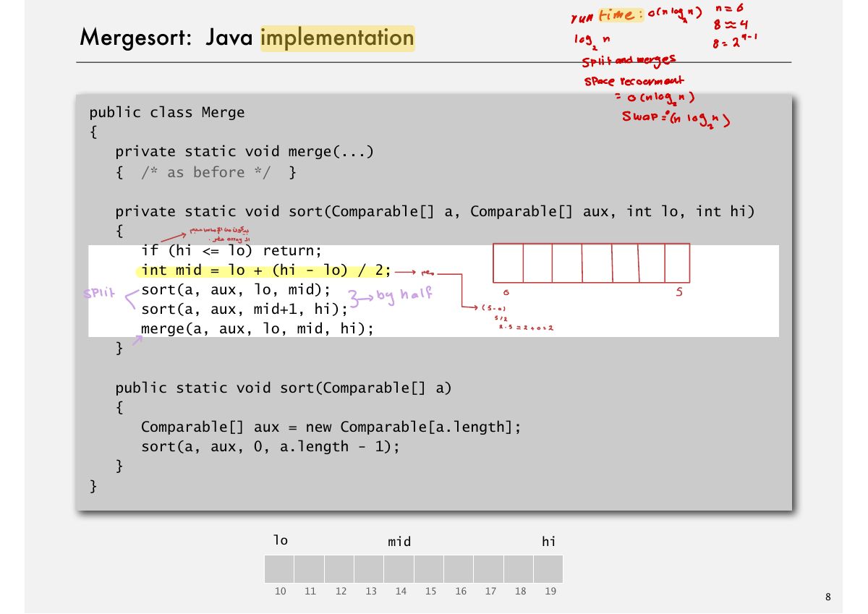The height and width of the screenshot is (614, 868).
Task: Click index number 13 under the array
Action: [x=371, y=592]
